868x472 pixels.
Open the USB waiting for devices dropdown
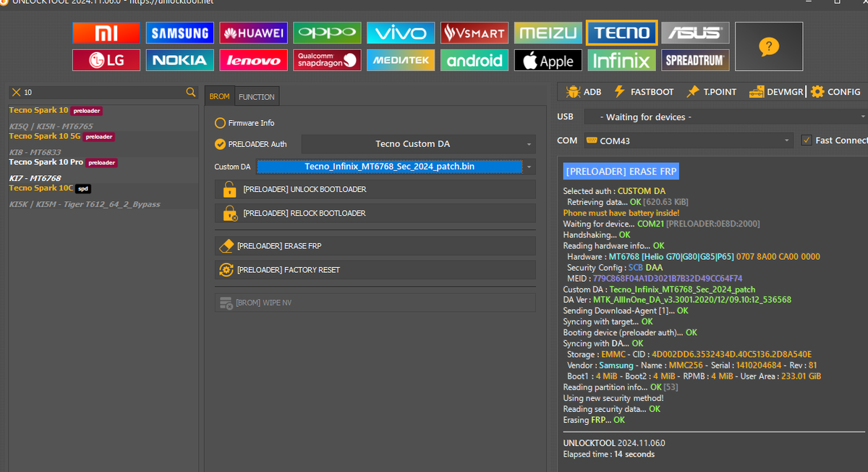click(x=726, y=117)
